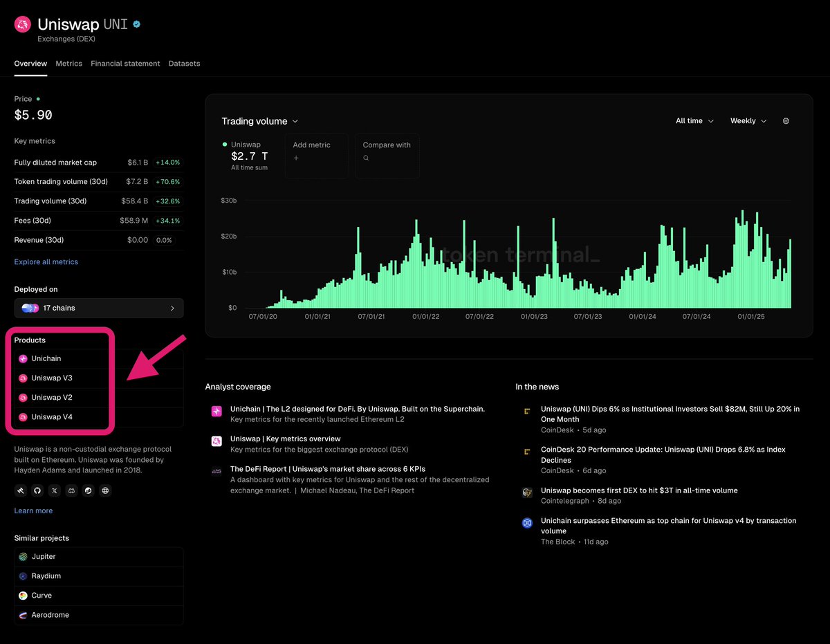Click the verified badge beside UNI
830x644 pixels.
click(x=137, y=24)
